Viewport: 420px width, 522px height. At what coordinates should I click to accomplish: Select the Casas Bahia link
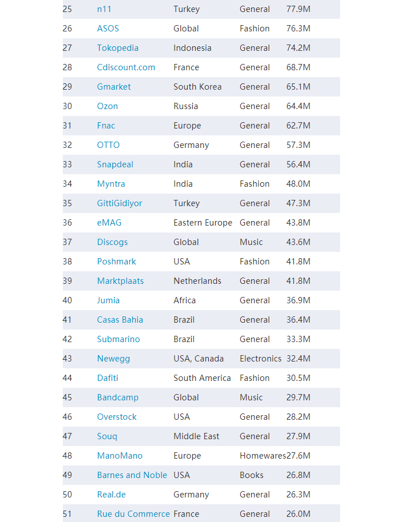[x=120, y=320]
